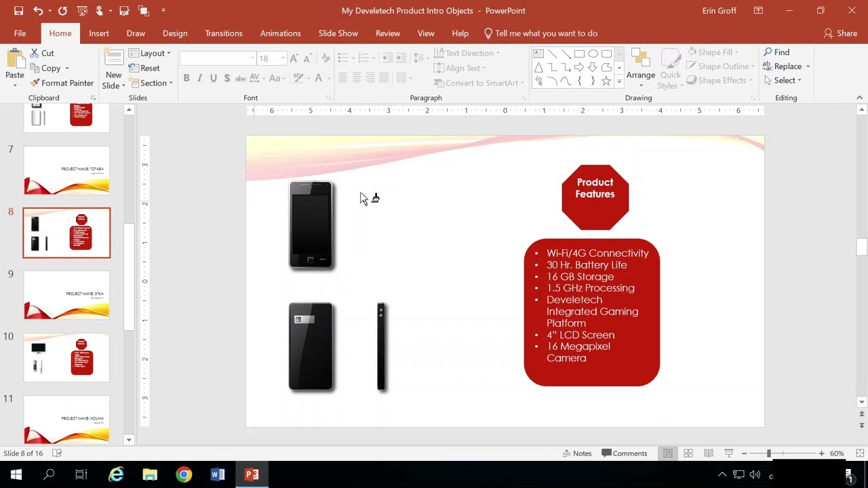Open the Quick Styles gallery

click(671, 68)
